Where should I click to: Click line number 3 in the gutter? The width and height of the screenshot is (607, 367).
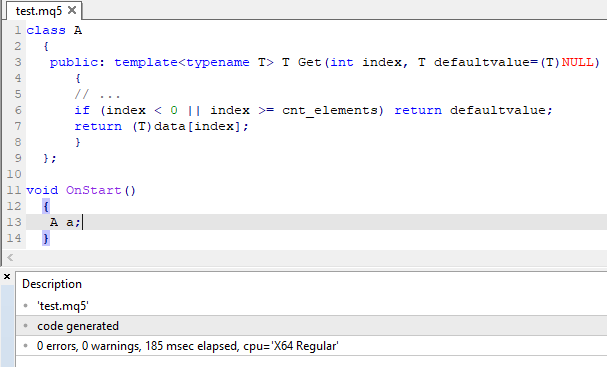[18, 62]
